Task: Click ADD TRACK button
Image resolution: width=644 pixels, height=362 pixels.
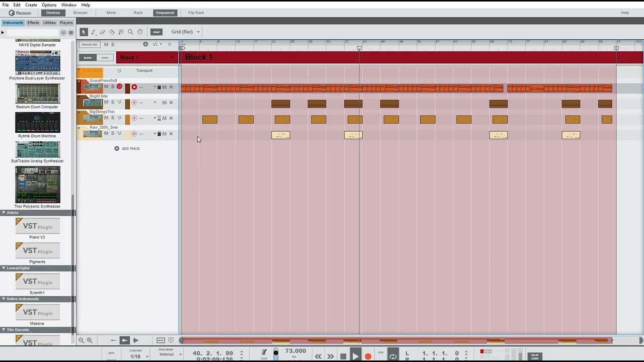Action: click(127, 148)
